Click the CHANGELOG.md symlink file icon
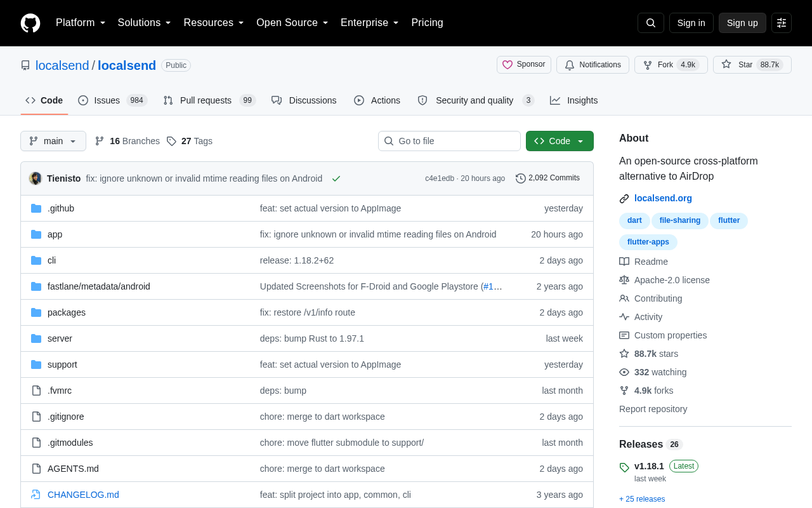This screenshot has width=812, height=508. coord(36,495)
